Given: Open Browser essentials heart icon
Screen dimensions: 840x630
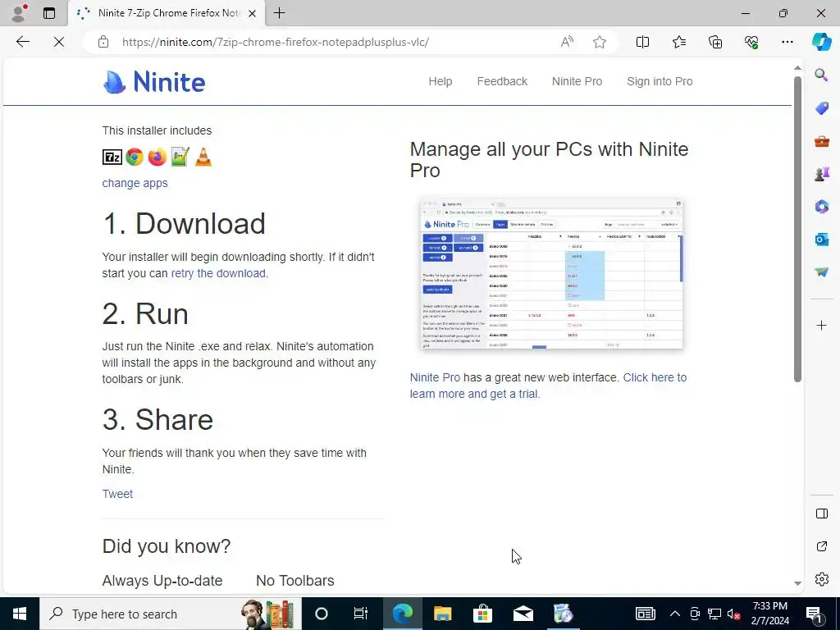Looking at the screenshot, I should pos(751,42).
